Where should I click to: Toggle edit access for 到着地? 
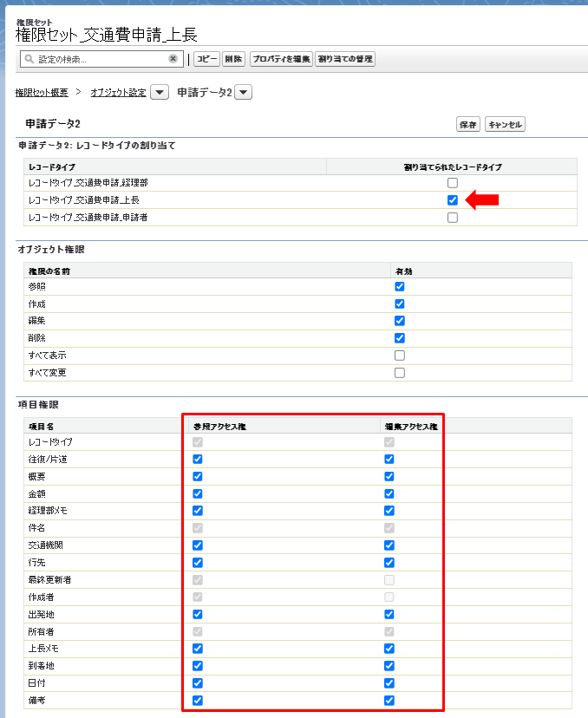tap(389, 666)
